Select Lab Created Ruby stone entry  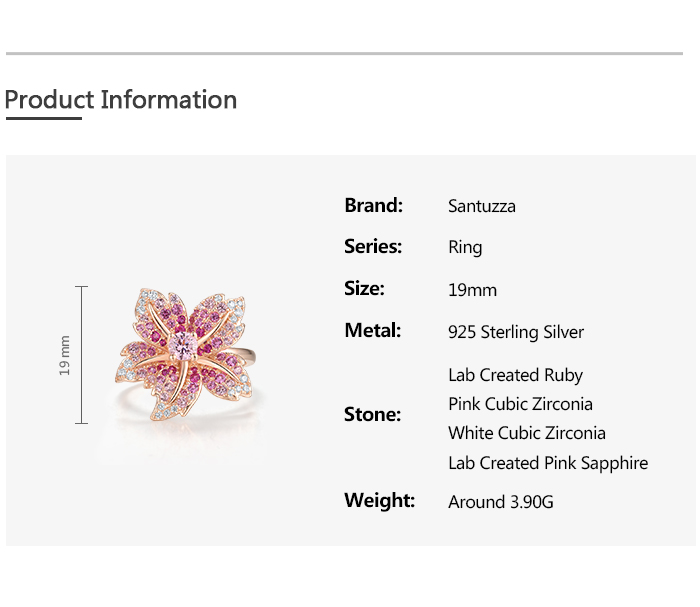tap(515, 375)
